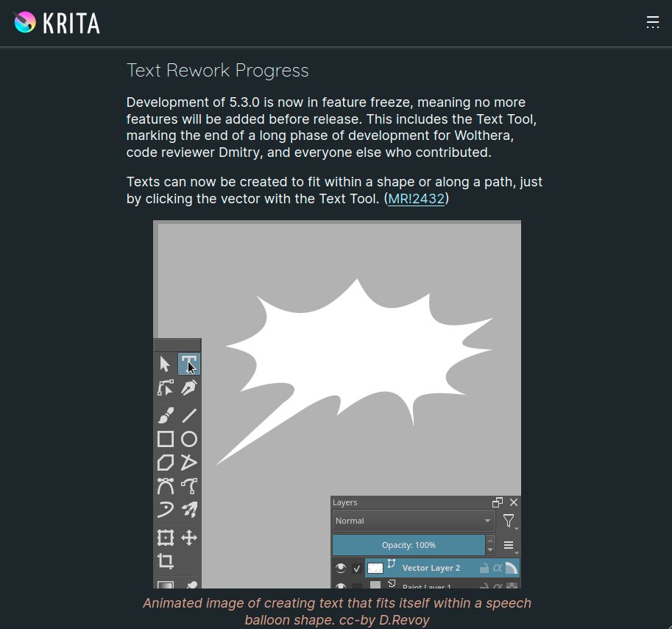The image size is (672, 629).
Task: Select the Move tool with four arrows
Action: pos(189,538)
